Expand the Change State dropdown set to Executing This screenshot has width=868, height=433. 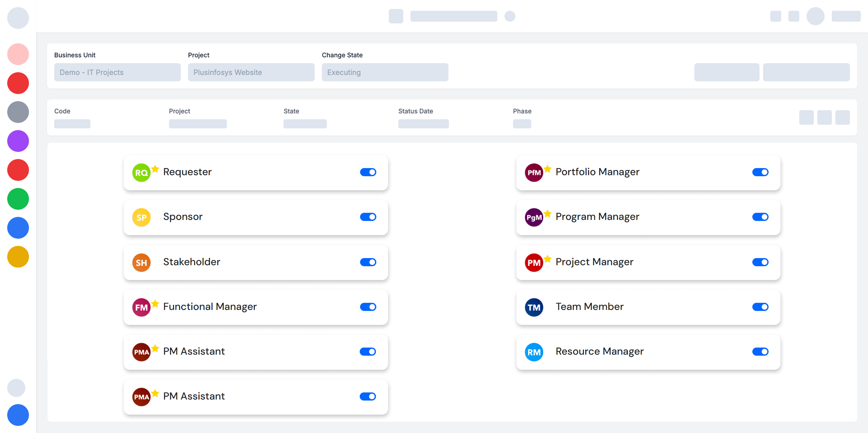point(385,72)
